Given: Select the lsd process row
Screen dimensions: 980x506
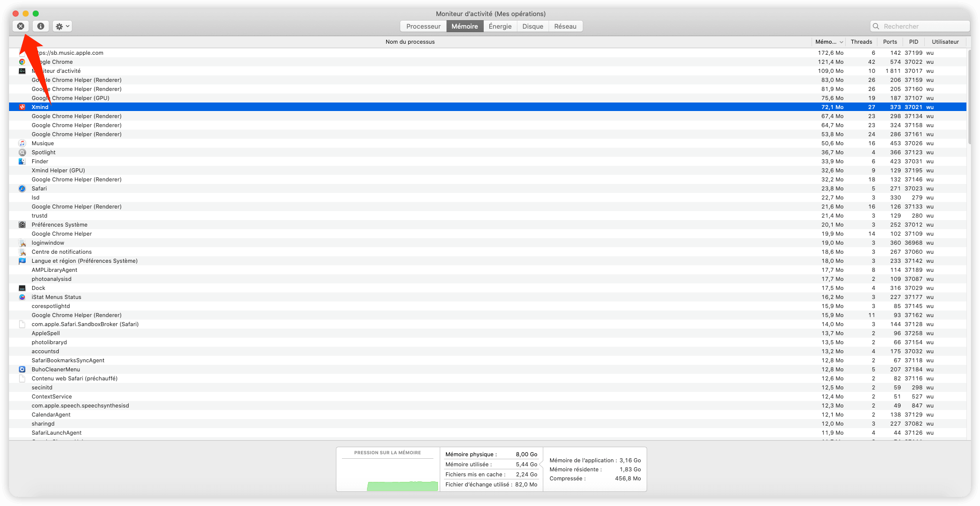Looking at the screenshot, I should (x=488, y=197).
